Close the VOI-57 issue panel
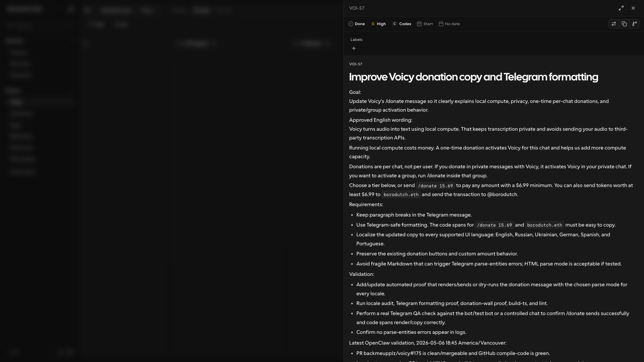 [x=633, y=8]
